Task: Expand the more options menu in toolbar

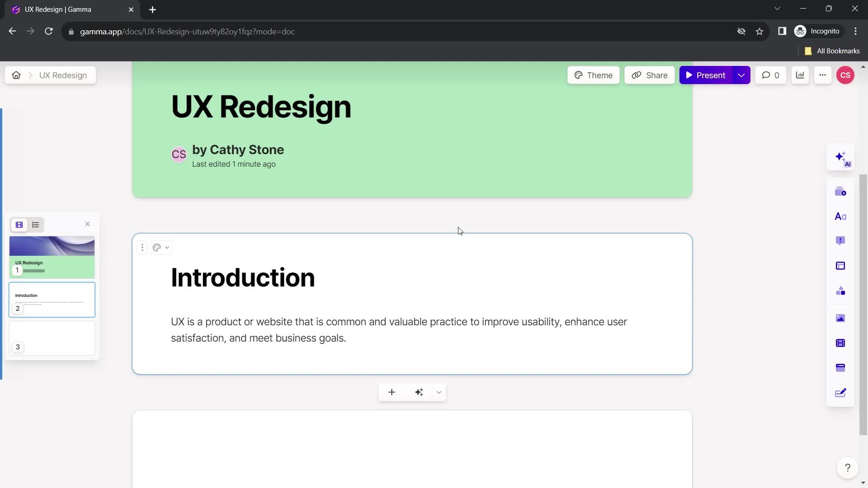Action: 822,75
